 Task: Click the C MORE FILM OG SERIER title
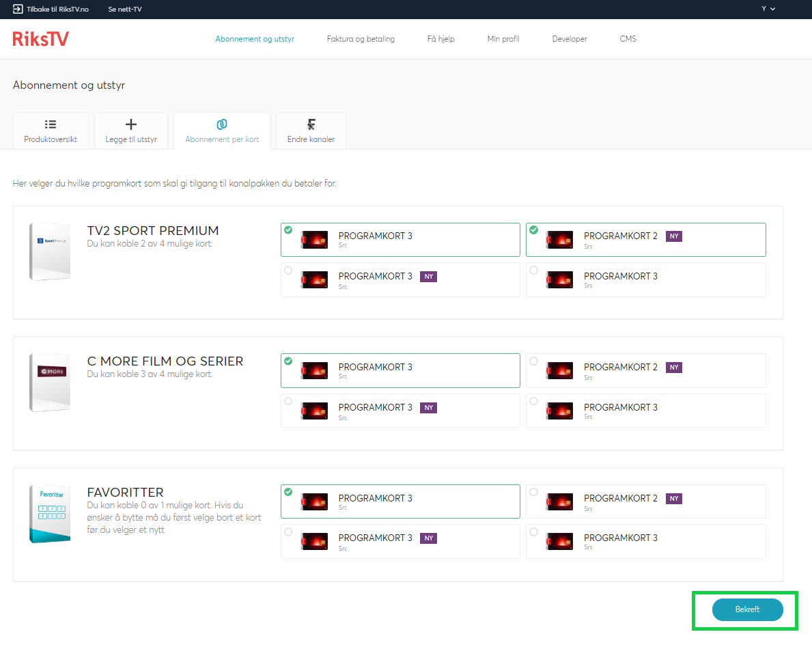(x=165, y=361)
